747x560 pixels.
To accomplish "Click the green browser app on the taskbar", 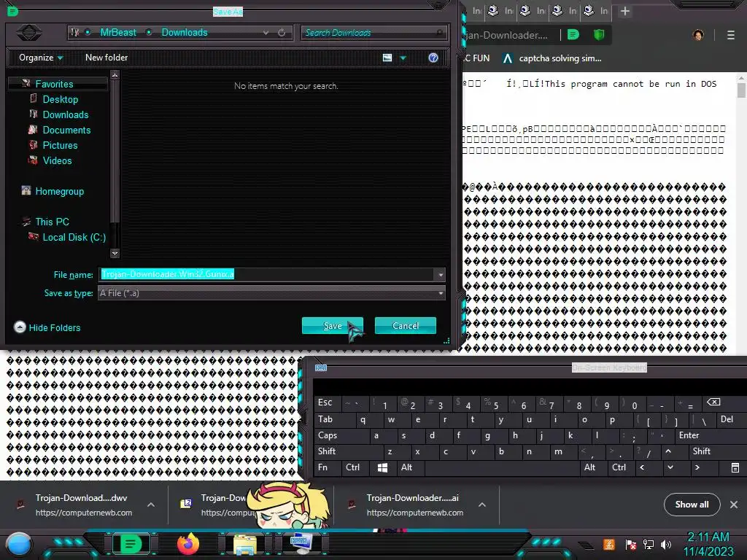I will [131, 544].
